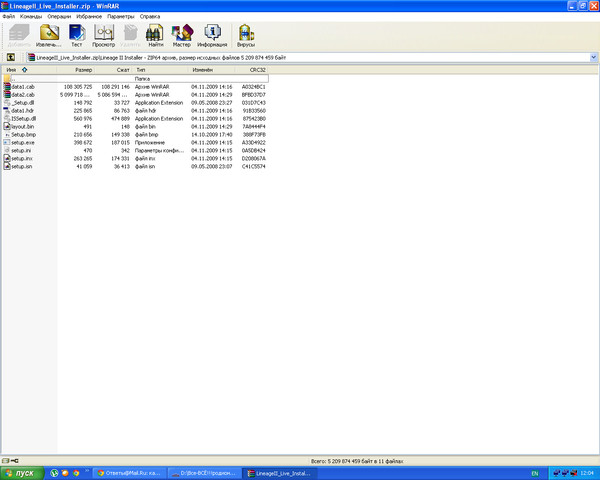
Task: Click the EN language indicator in tray
Action: [535, 473]
